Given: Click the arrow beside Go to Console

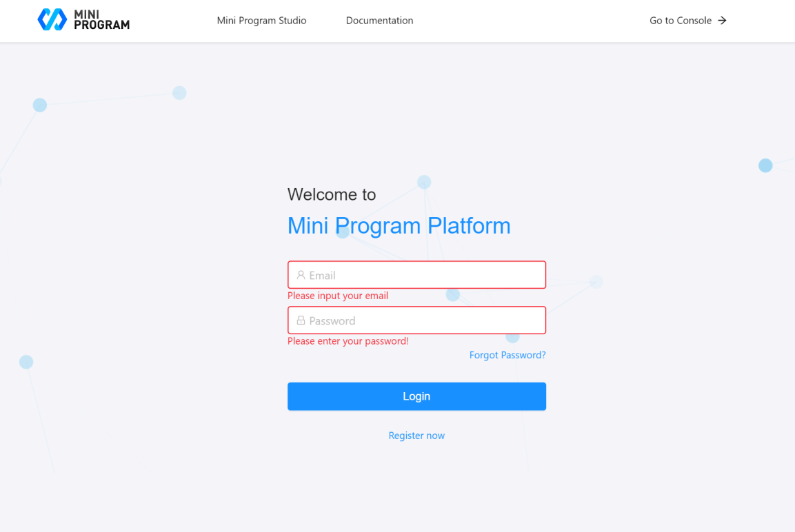Looking at the screenshot, I should [722, 20].
